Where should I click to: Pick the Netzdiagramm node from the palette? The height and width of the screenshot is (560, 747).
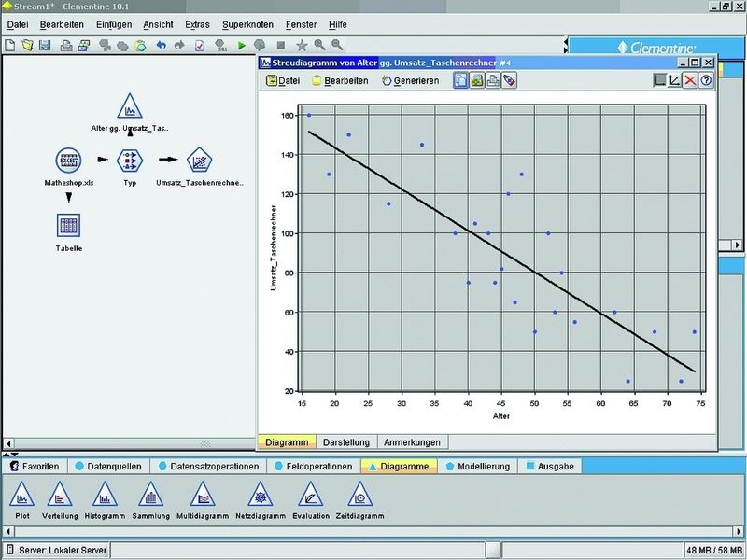(261, 495)
